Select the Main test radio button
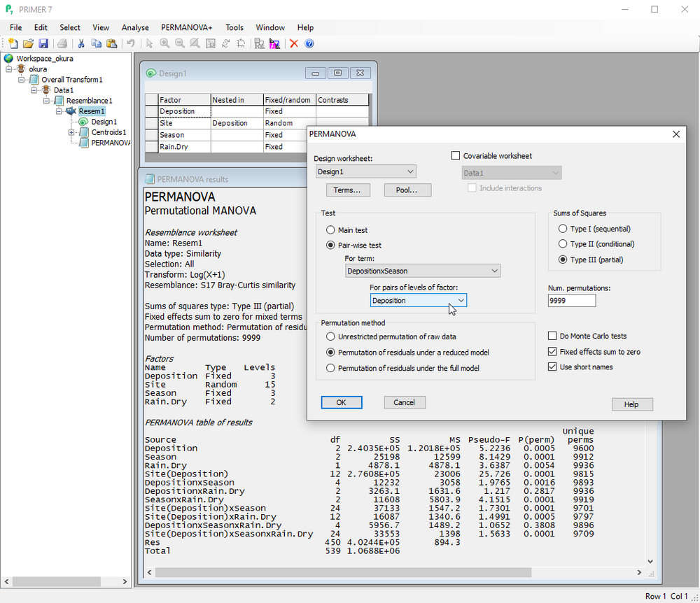Image resolution: width=700 pixels, height=603 pixels. pos(330,230)
